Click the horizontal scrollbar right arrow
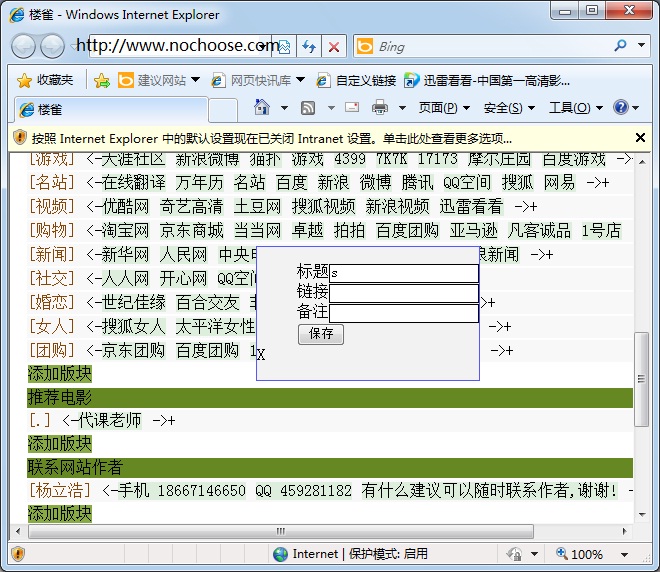This screenshot has height=572, width=660. [625, 531]
